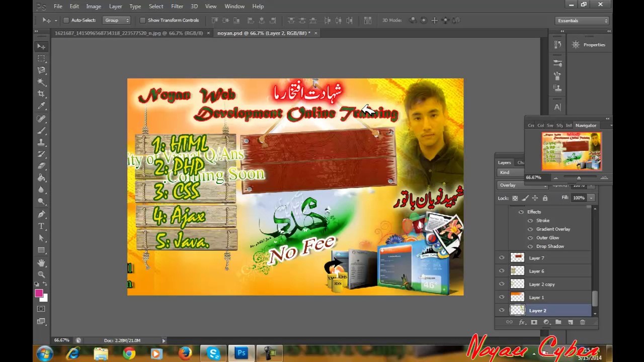Select the Healing Brush tool
644x362 pixels.
[41, 119]
